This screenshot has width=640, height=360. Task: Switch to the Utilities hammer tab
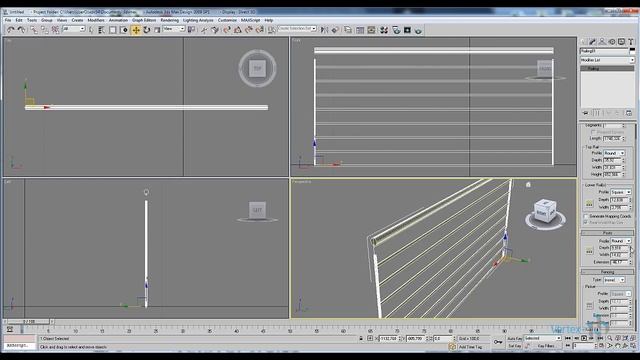coord(631,42)
